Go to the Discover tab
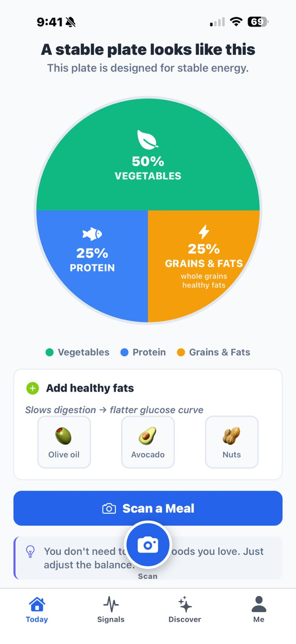The width and height of the screenshot is (296, 644). click(185, 609)
